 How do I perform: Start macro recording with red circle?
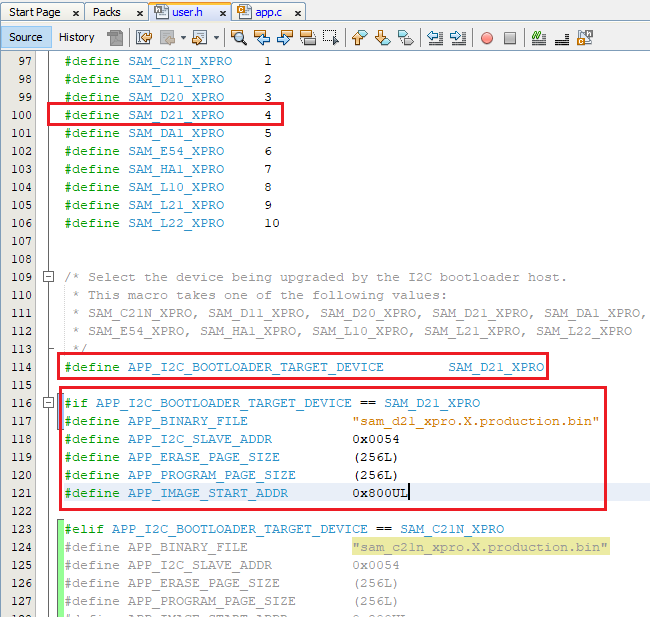coord(487,38)
